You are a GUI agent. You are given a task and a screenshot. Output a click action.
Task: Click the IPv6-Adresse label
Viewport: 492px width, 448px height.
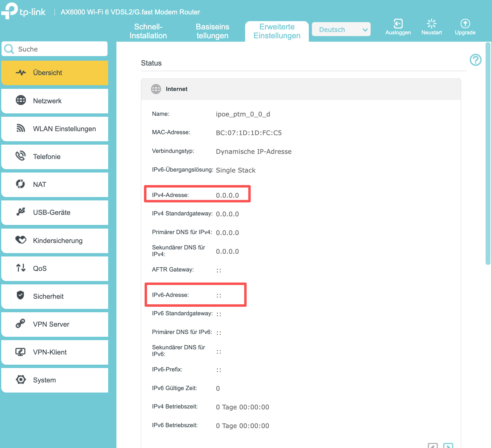click(170, 295)
